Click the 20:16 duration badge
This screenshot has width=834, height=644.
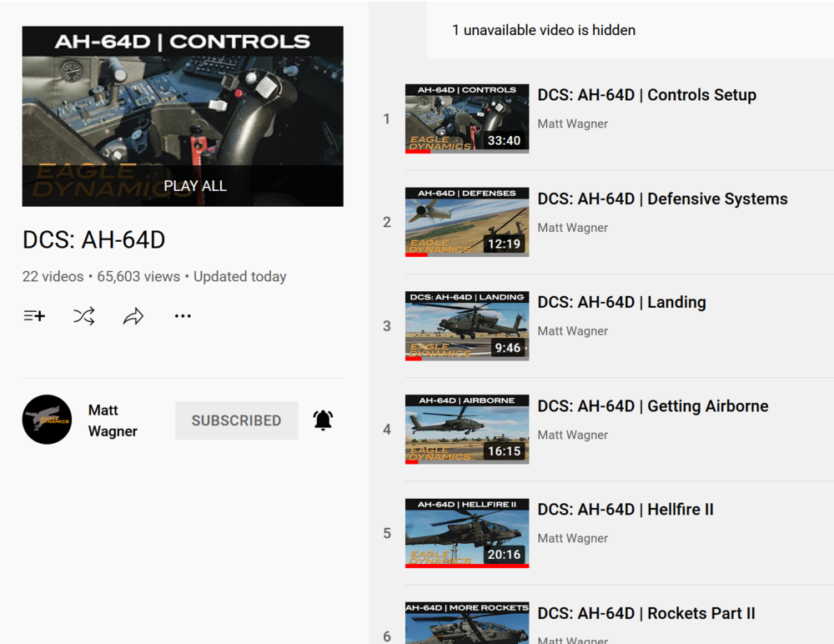[x=505, y=555]
